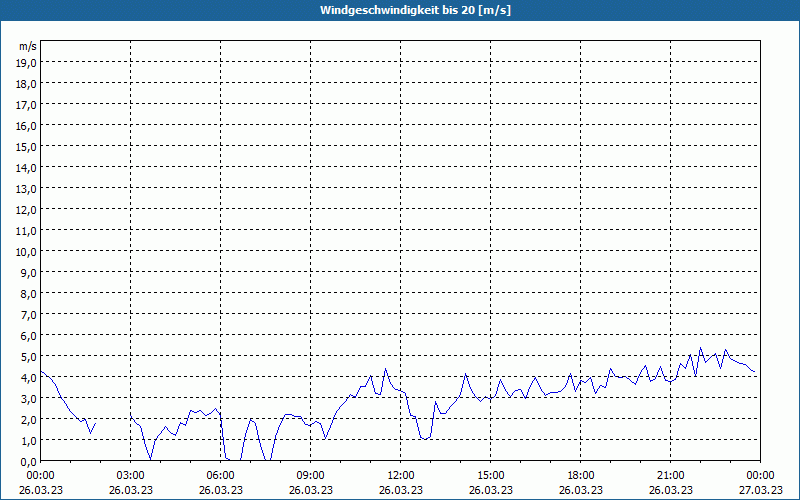Click the 'm/s' unit label on the y-axis

pyautogui.click(x=28, y=46)
